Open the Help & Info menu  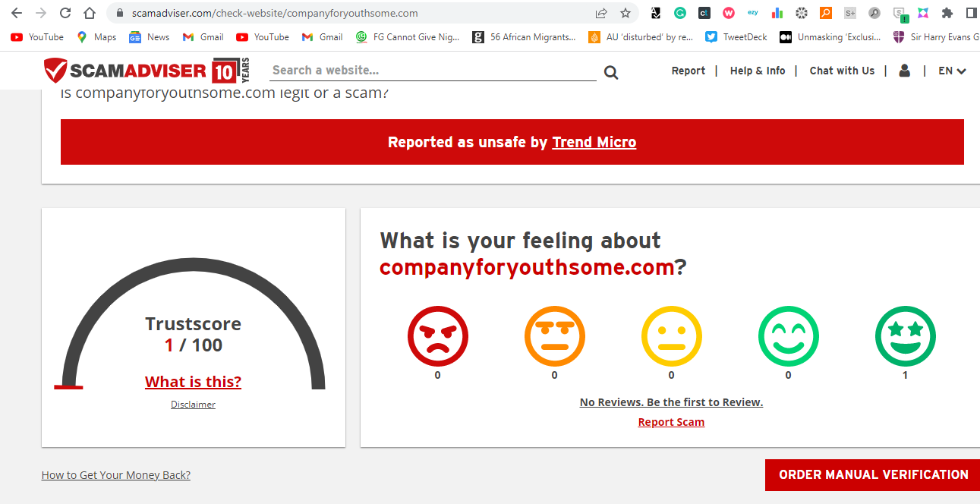coord(758,71)
